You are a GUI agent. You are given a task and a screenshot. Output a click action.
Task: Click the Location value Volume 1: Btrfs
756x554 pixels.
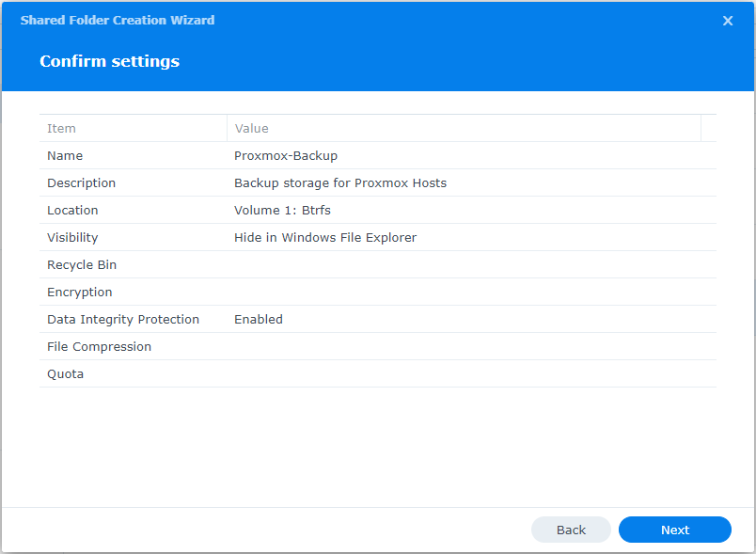coord(283,210)
